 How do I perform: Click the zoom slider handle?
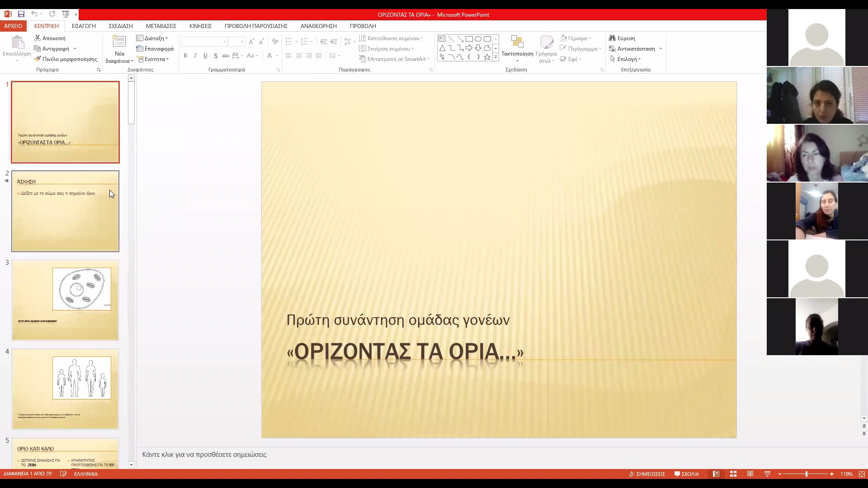pos(806,474)
